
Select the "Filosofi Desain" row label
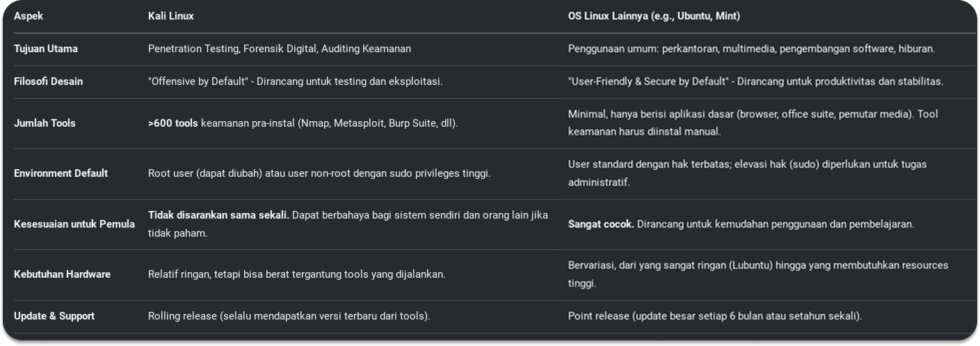(x=48, y=81)
